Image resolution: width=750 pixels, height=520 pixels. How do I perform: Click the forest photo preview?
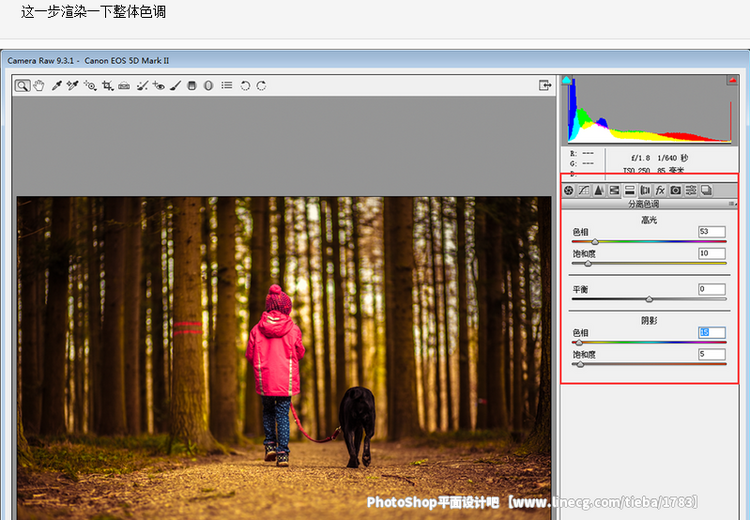284,358
